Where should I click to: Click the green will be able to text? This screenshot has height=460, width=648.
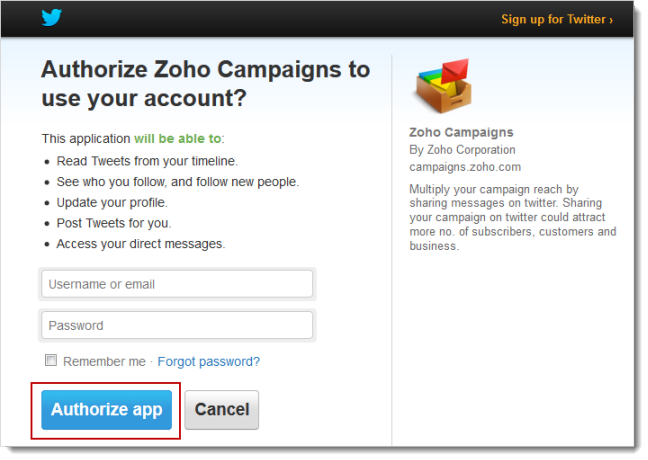tap(178, 138)
